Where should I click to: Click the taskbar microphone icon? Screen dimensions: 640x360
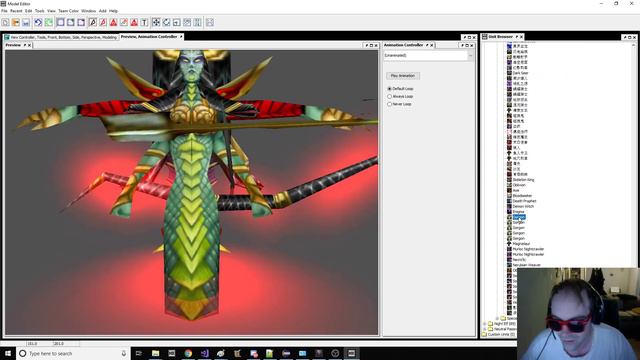coord(124,353)
